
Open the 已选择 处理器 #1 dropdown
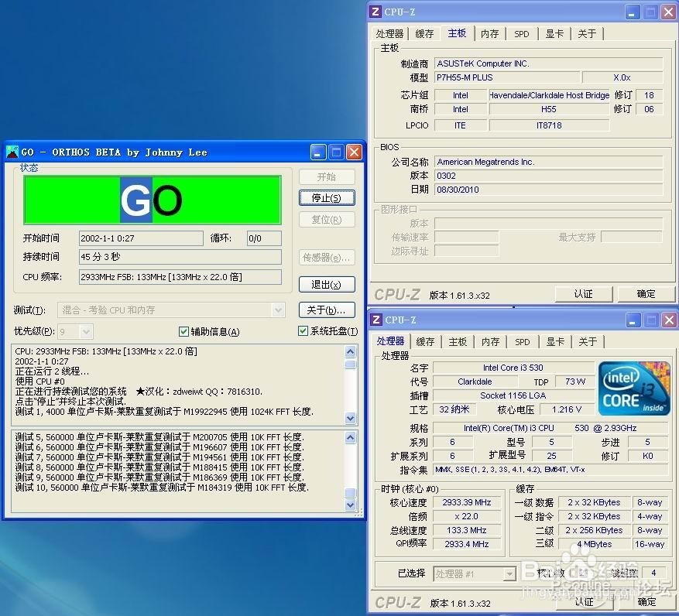click(509, 574)
